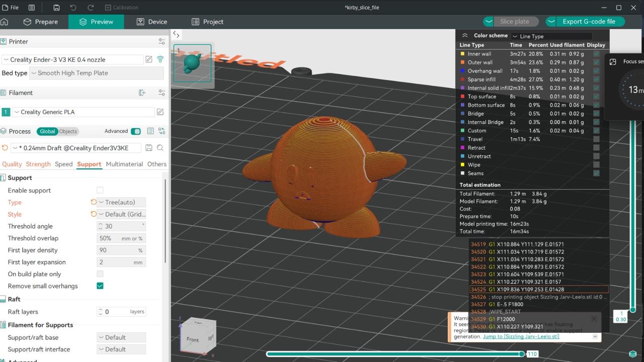Click the vertical layer slider handle
The image size is (644, 362).
point(633,310)
